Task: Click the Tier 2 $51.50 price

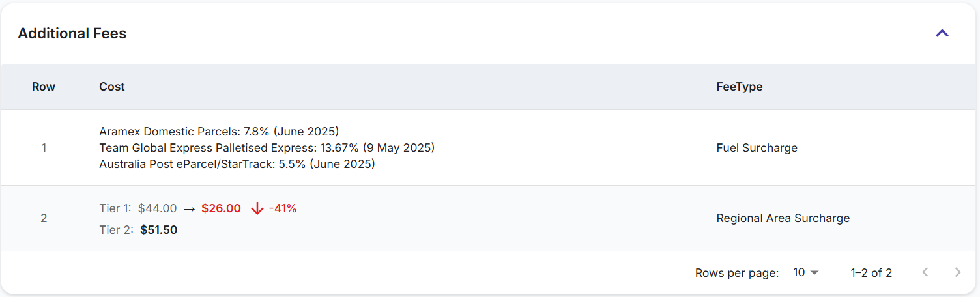Action: [158, 230]
